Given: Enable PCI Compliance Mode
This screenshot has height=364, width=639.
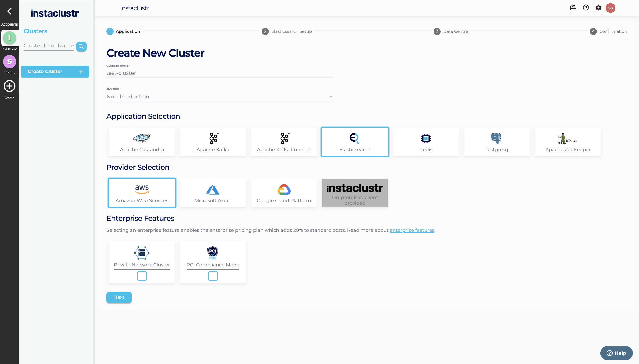Looking at the screenshot, I should click(213, 276).
